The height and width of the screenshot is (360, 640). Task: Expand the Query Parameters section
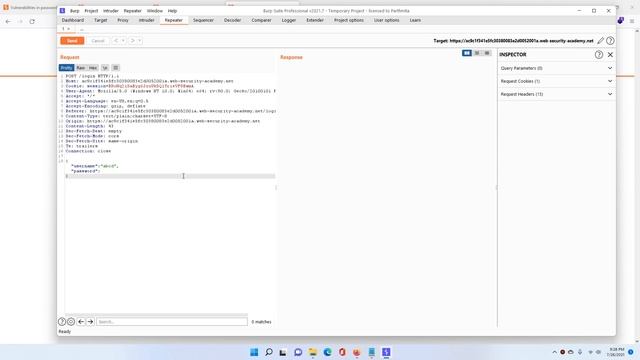point(556,68)
